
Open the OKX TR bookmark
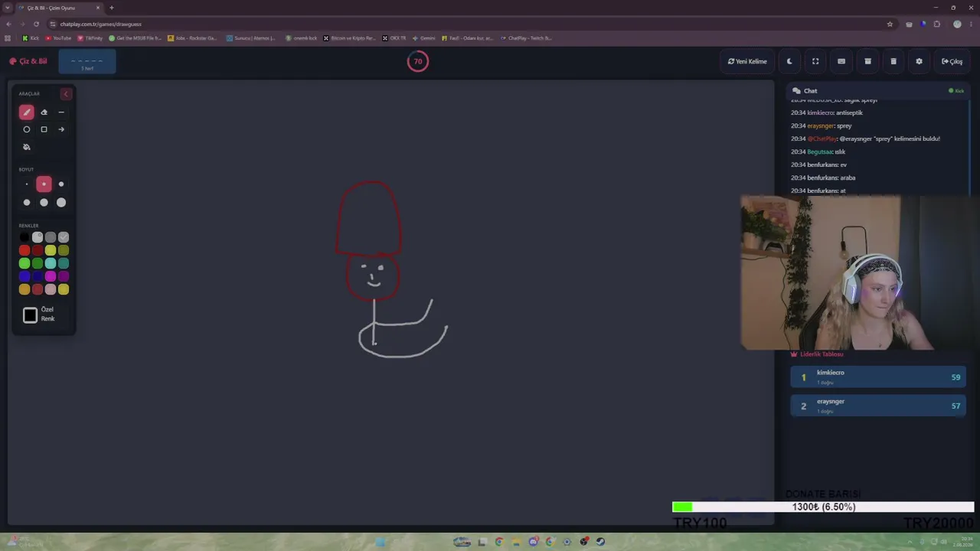[x=394, y=38]
